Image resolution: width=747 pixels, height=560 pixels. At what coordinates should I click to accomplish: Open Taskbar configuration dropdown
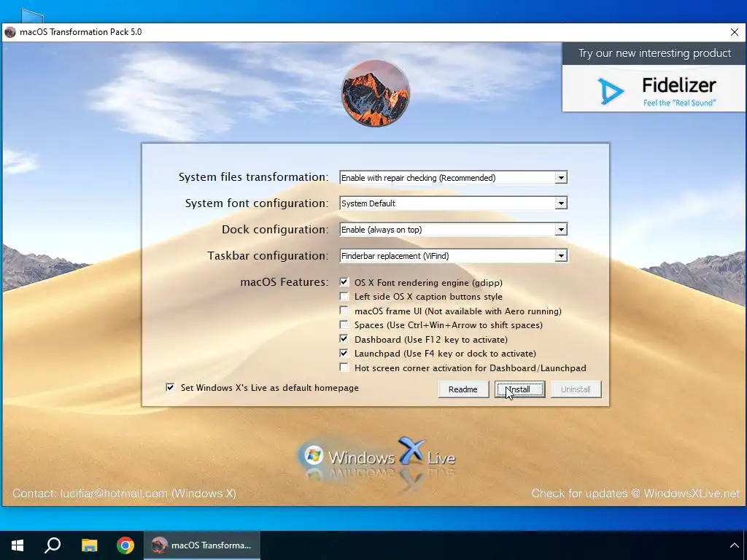point(453,256)
